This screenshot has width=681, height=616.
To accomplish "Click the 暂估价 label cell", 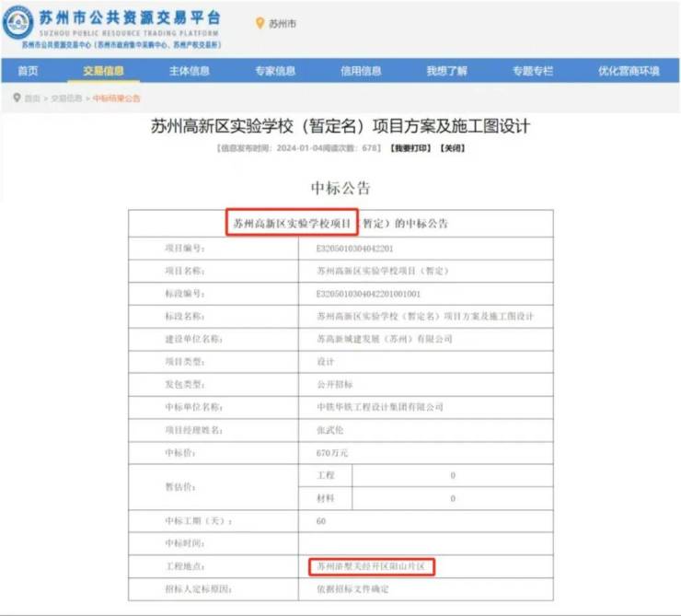I will 214,487.
